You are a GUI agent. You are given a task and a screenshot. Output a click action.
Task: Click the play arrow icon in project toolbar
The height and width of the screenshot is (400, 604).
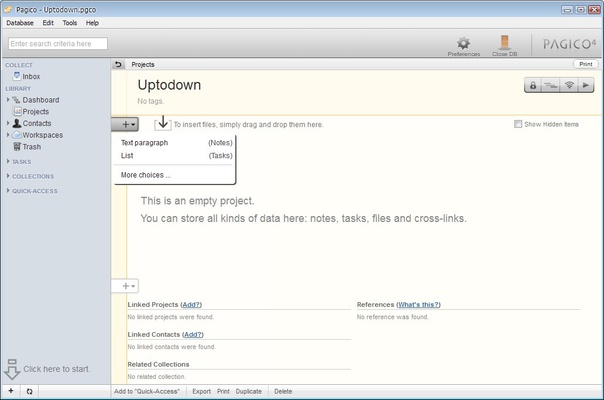point(586,85)
